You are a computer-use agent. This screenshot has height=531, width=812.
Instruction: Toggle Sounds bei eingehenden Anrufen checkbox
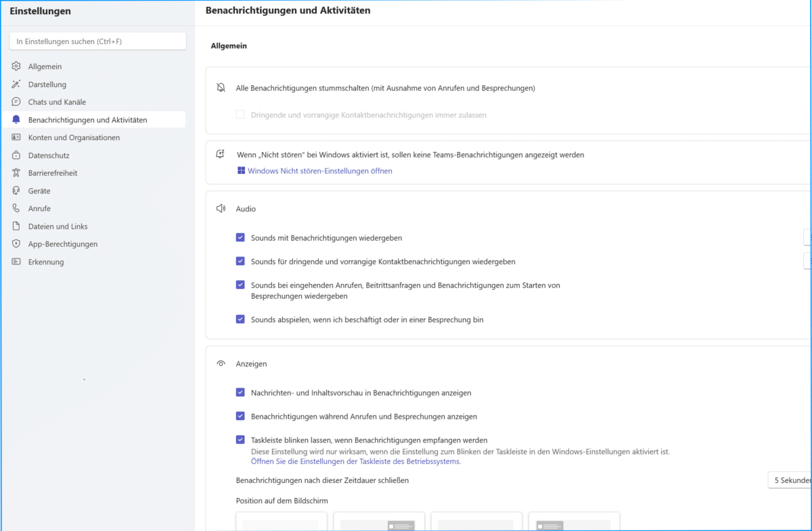tap(240, 285)
